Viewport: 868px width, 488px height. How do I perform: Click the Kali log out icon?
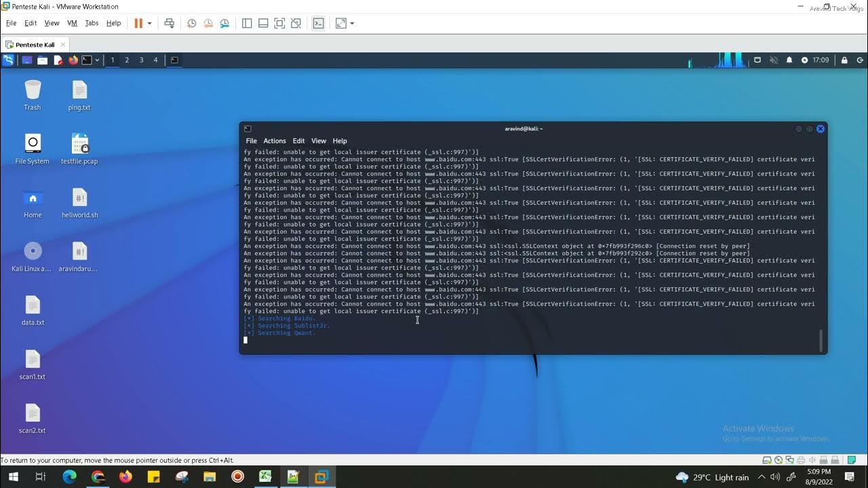(x=859, y=60)
